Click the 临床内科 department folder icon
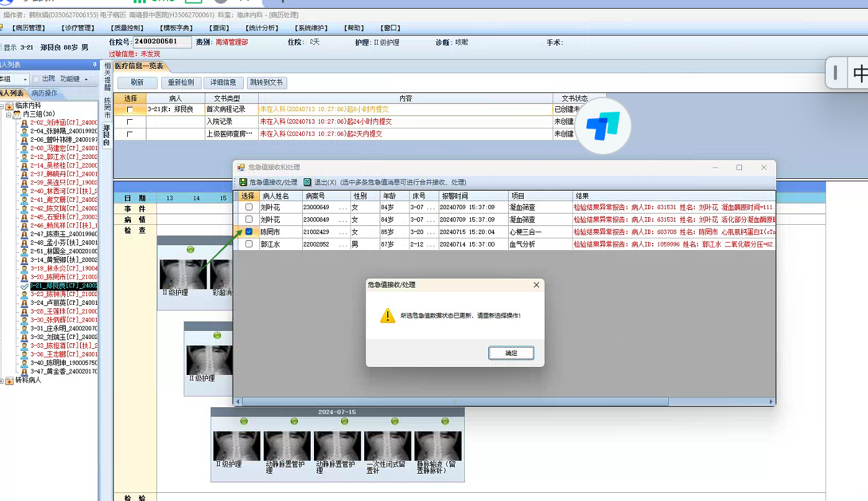This screenshot has height=501, width=868. 9,106
